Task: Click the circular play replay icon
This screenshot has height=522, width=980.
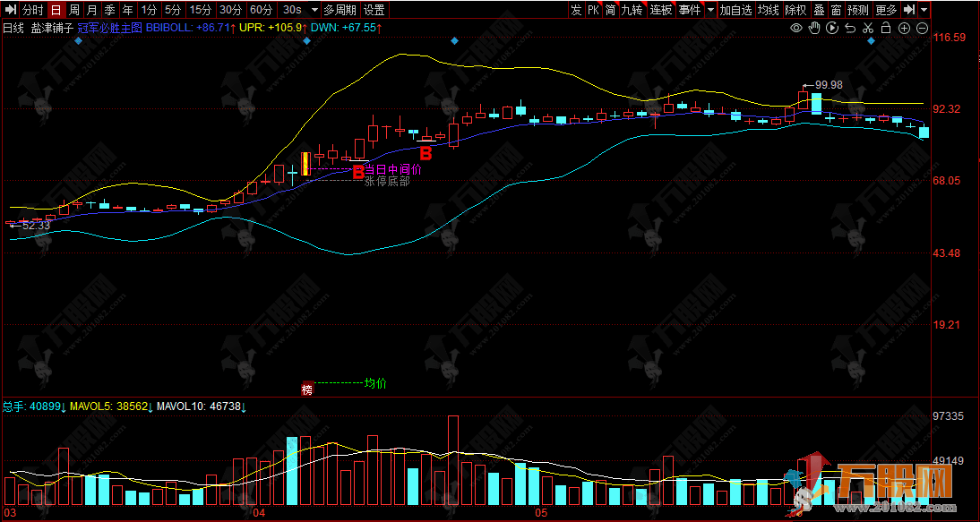Action: tap(832, 29)
